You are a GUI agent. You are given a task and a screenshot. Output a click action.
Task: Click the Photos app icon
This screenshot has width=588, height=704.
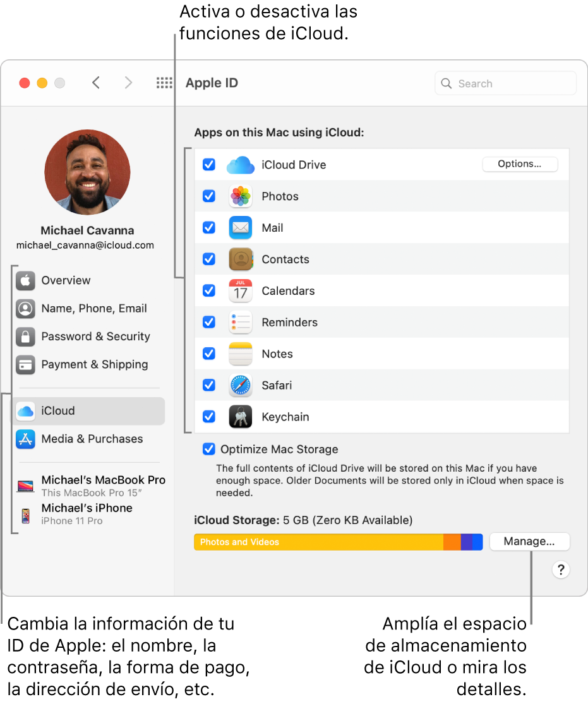pos(241,196)
